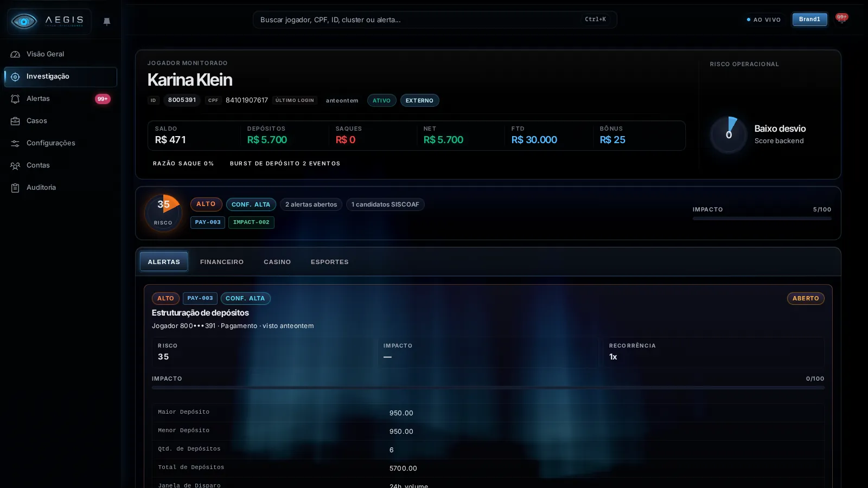Click RAZÃO SAQUE 0% label
Screen dimensions: 868x488
pyautogui.click(x=183, y=163)
